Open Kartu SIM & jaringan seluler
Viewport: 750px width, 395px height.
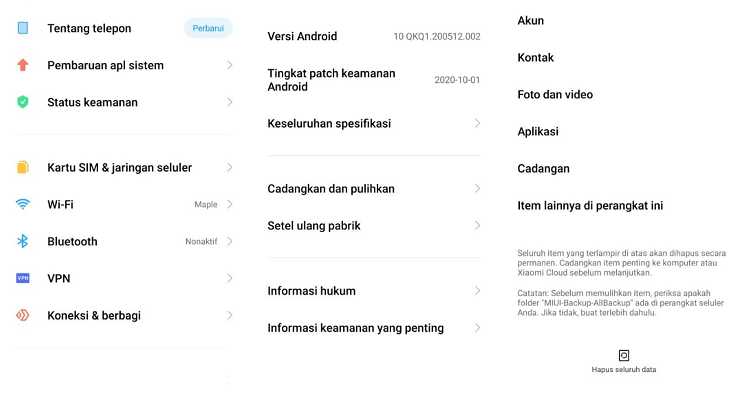[124, 167]
